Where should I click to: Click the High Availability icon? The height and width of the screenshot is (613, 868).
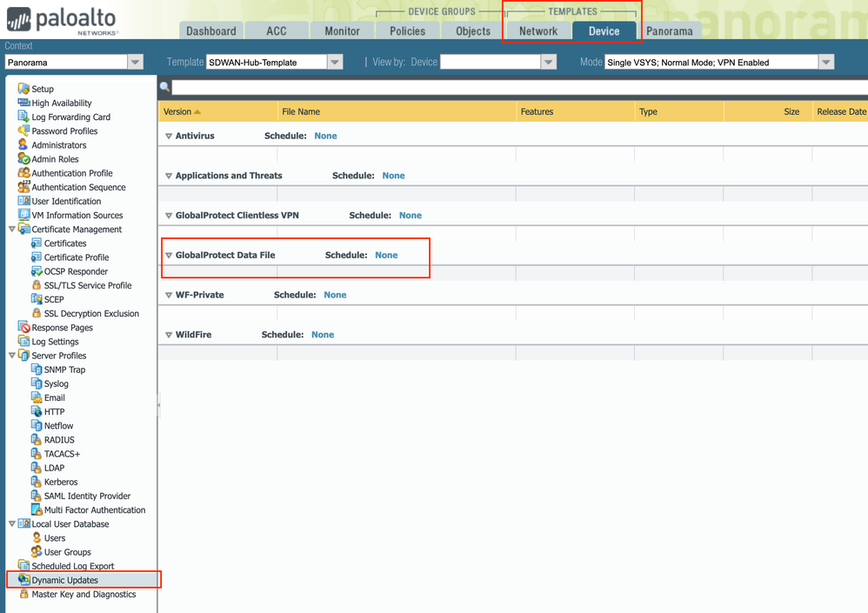pyautogui.click(x=23, y=103)
